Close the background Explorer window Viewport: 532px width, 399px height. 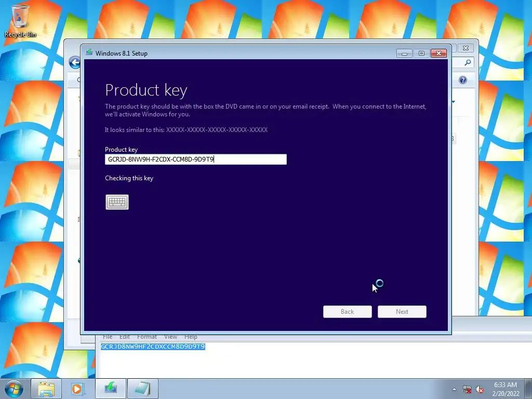pyautogui.click(x=466, y=48)
